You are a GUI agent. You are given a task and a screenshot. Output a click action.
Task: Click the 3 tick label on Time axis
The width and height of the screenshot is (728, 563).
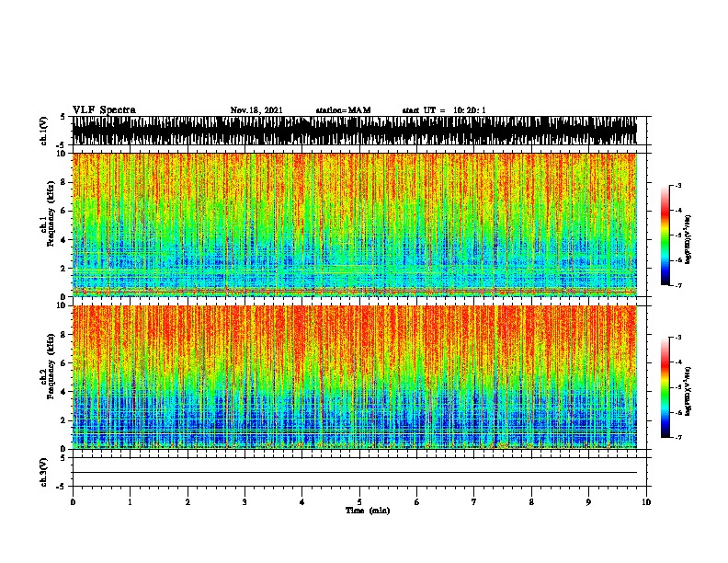click(x=245, y=502)
